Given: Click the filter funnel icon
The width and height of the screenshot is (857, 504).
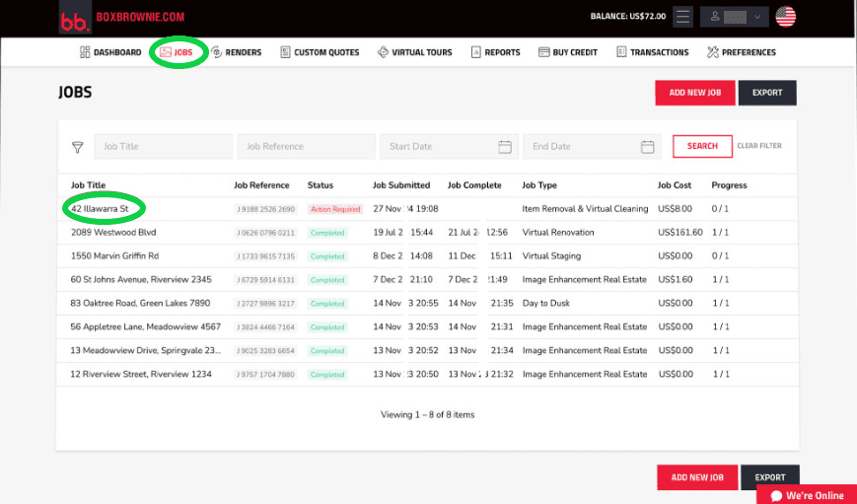Looking at the screenshot, I should coord(78,147).
